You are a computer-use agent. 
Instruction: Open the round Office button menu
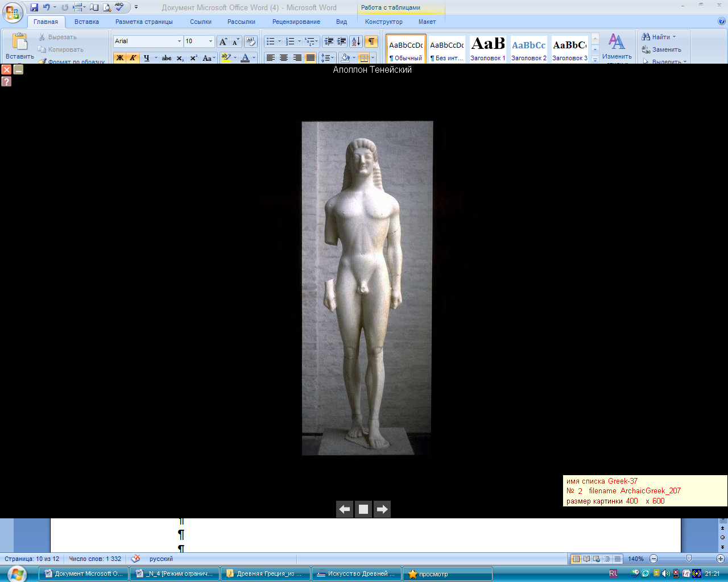coord(13,11)
